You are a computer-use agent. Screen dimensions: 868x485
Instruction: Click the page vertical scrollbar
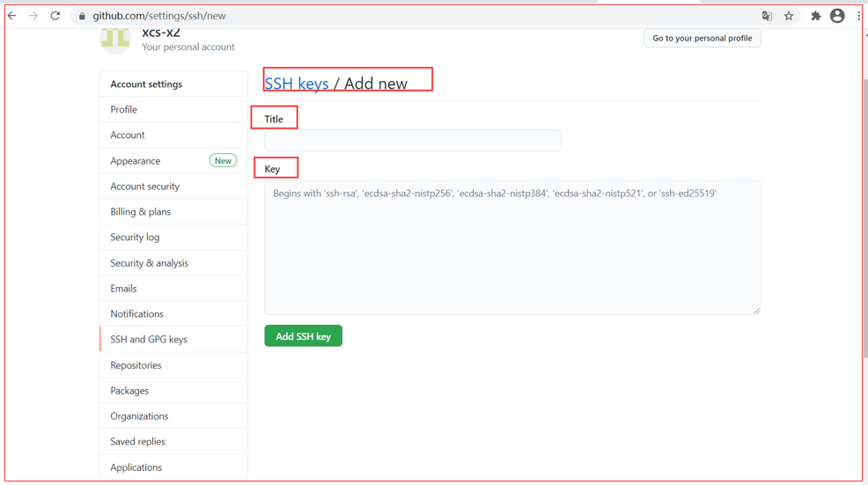[x=864, y=218]
